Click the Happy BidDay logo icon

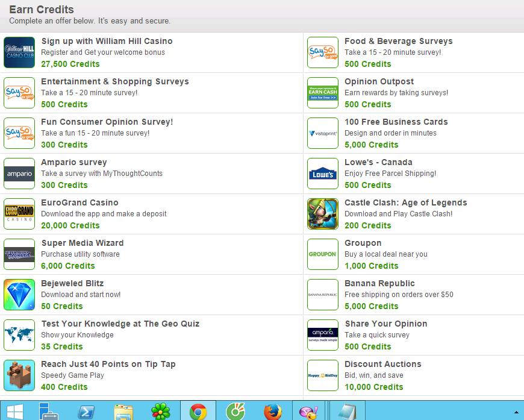(323, 375)
